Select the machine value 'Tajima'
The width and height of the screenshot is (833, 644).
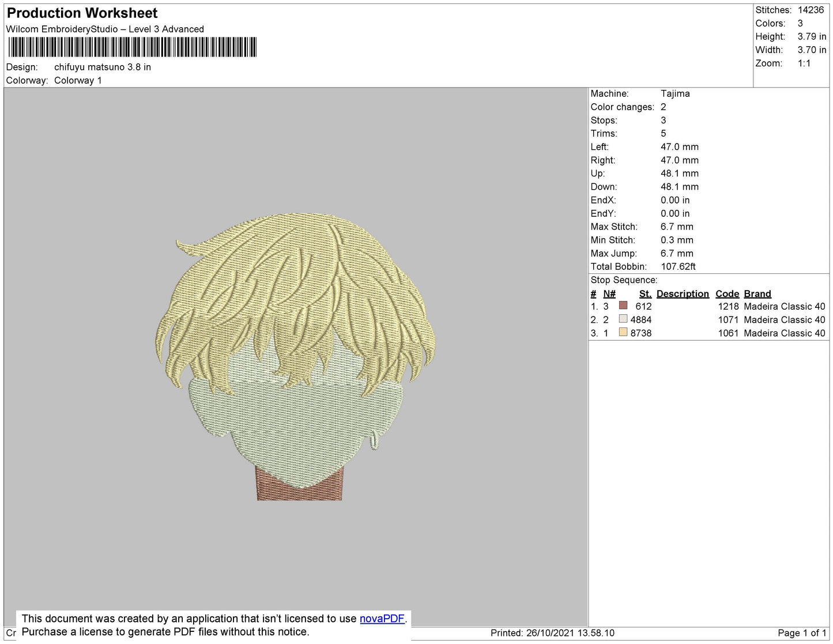pos(675,93)
